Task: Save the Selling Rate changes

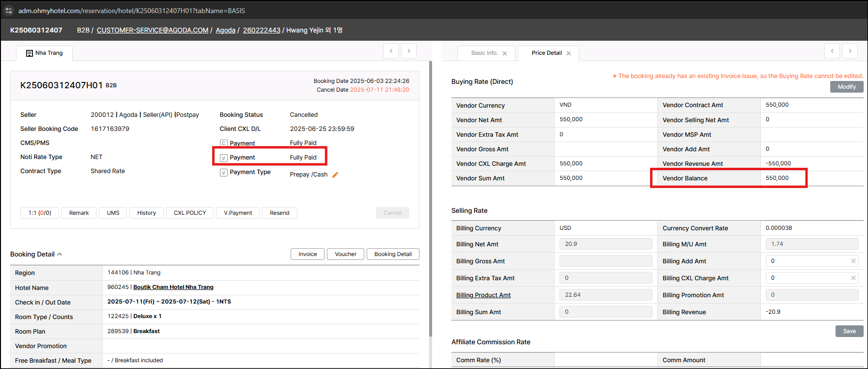Action: (x=849, y=331)
